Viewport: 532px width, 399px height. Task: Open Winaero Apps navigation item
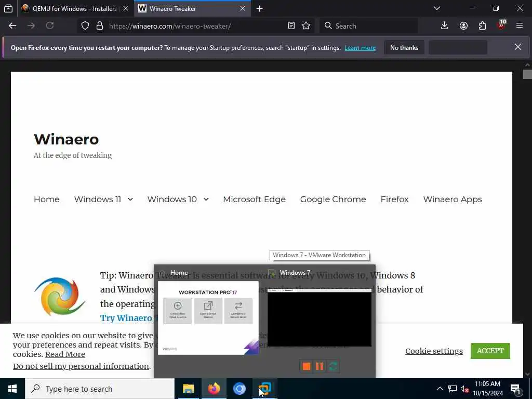click(x=453, y=199)
